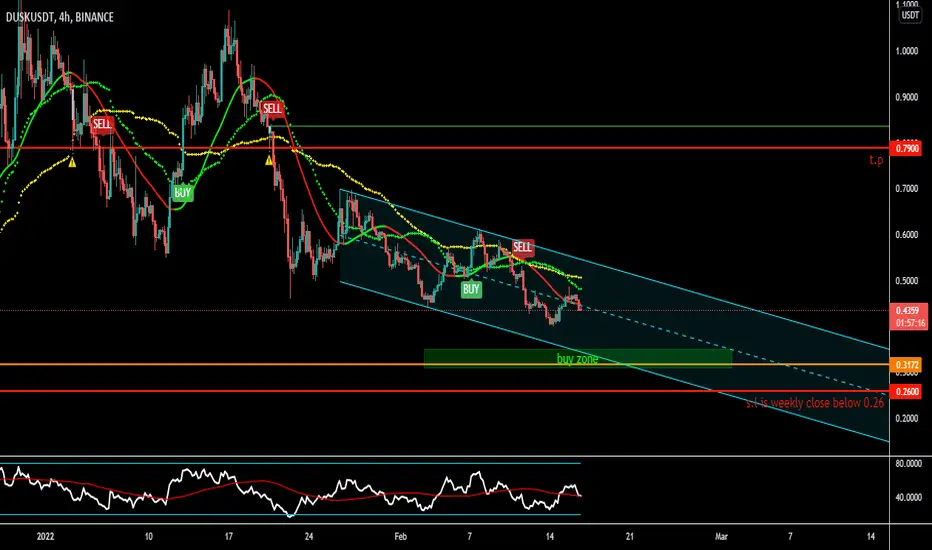Screen dimensions: 932x550
Task: Click the yellow warning triangle beside the 2022 sell-off
Action: (72, 162)
